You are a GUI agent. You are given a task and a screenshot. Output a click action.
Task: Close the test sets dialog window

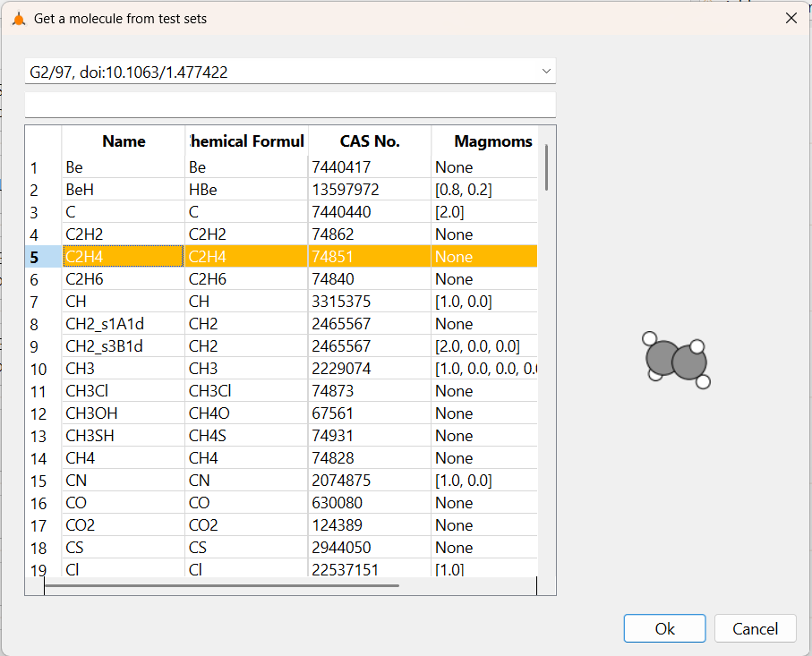pyautogui.click(x=791, y=18)
